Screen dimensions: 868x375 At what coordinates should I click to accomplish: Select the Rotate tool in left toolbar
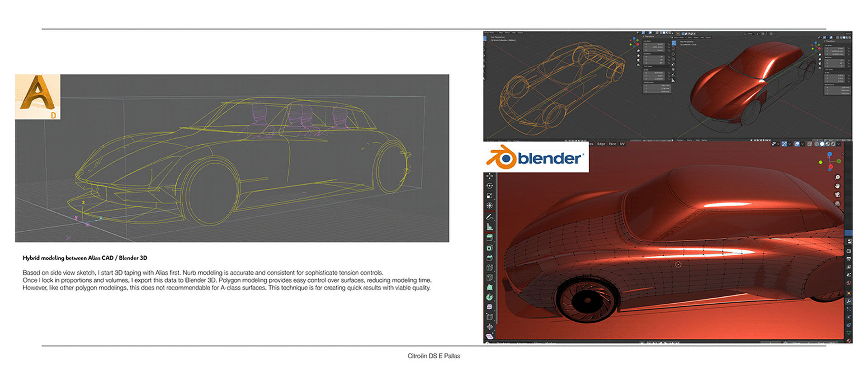click(x=490, y=186)
